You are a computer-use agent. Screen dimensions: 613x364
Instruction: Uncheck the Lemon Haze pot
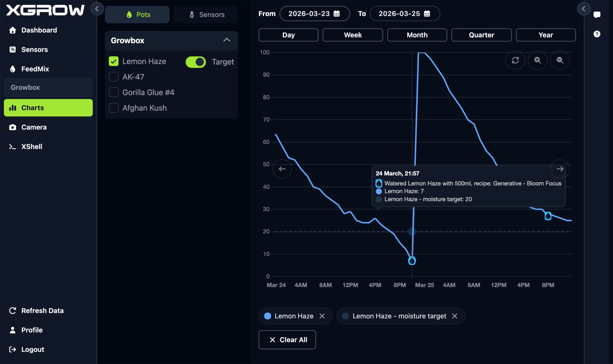click(x=113, y=61)
